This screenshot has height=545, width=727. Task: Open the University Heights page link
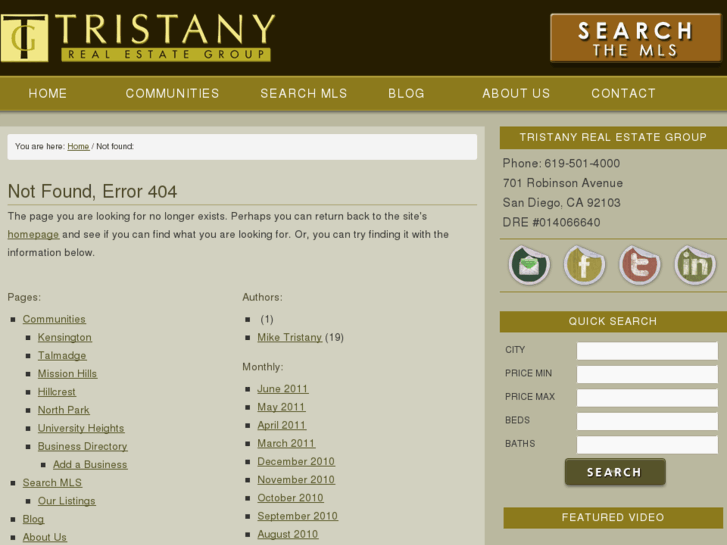81,428
